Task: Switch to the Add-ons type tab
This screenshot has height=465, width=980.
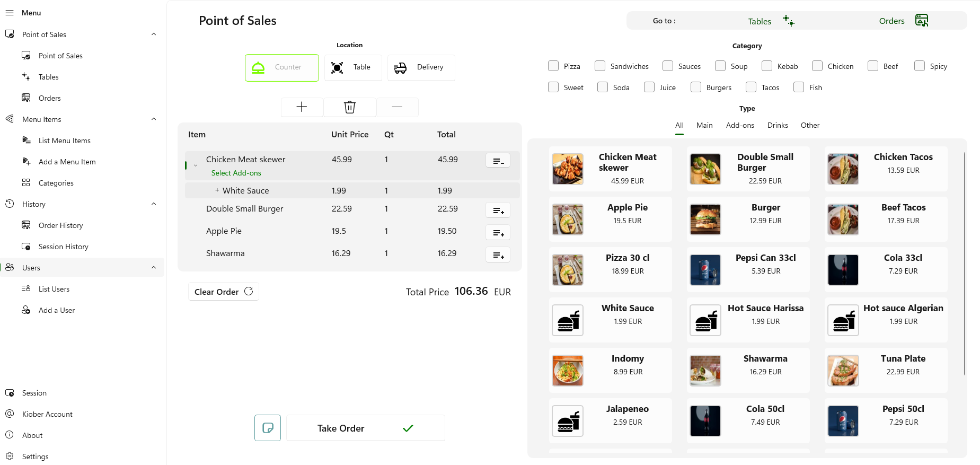Action: click(x=740, y=125)
